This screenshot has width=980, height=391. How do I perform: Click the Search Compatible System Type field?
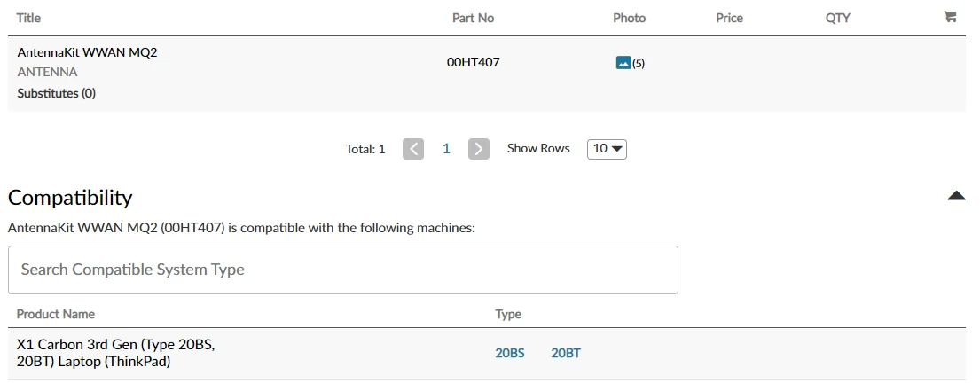342,270
